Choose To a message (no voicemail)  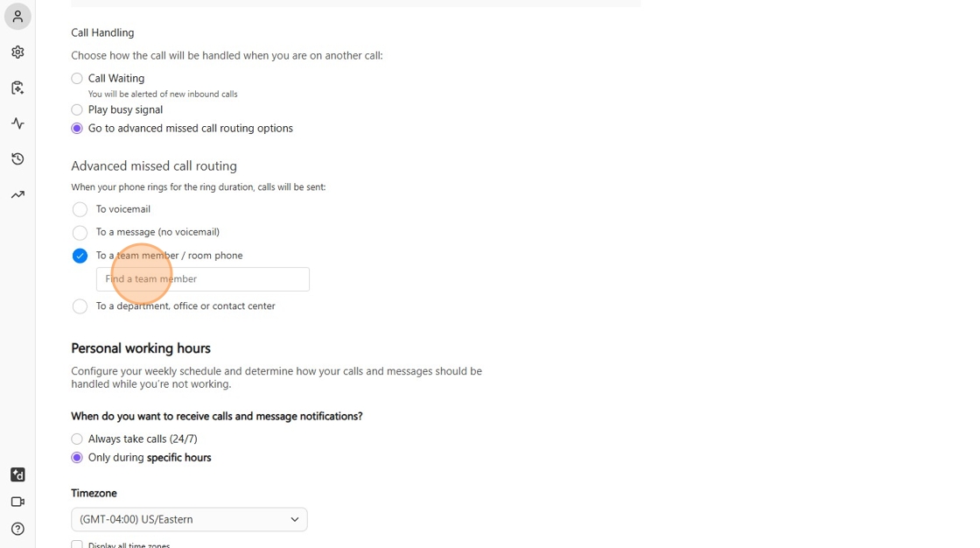80,233
